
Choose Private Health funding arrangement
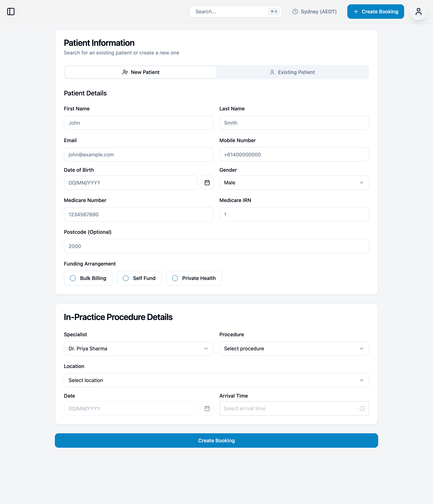point(194,278)
